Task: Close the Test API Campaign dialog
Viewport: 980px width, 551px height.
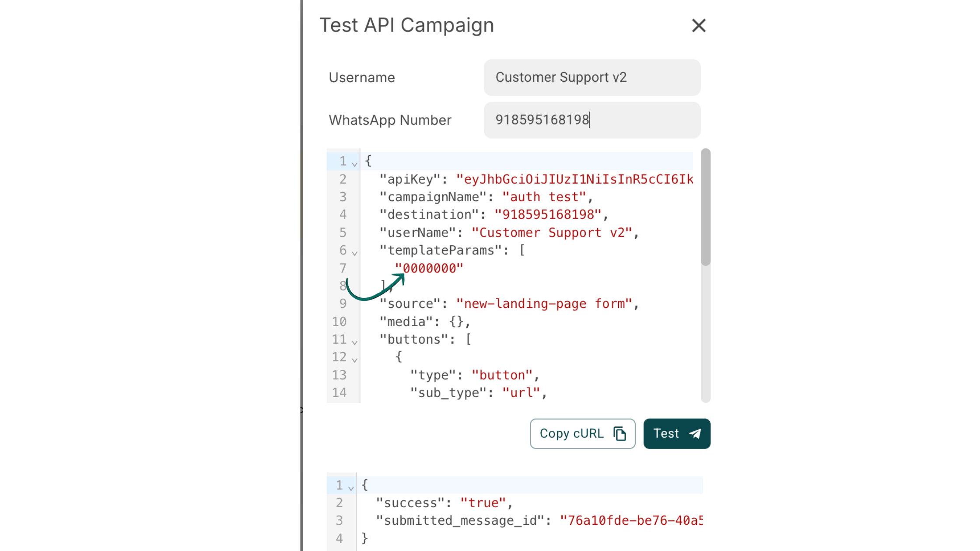Action: tap(699, 26)
